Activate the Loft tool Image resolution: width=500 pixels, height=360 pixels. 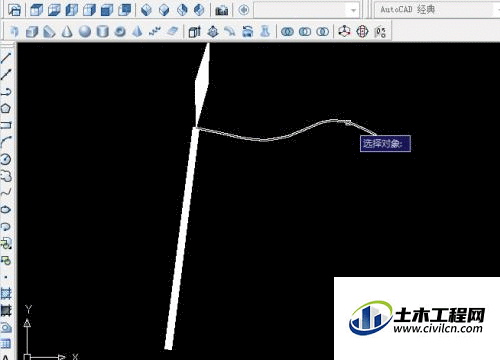[265, 32]
